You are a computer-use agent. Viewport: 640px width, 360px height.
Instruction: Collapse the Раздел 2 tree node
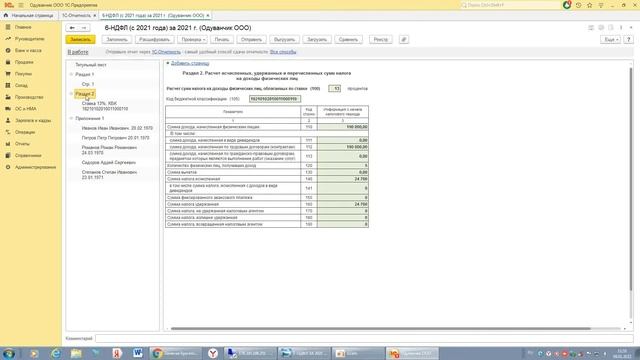pos(71,94)
